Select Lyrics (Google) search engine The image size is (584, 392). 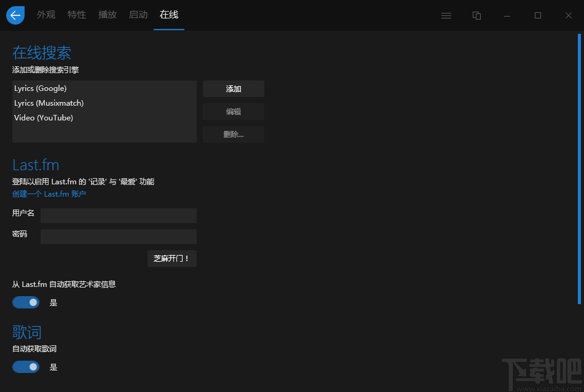(105, 88)
